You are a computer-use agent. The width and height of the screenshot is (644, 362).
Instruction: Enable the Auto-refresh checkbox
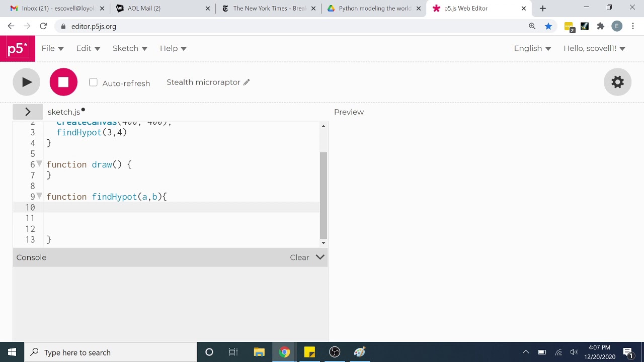(x=93, y=82)
